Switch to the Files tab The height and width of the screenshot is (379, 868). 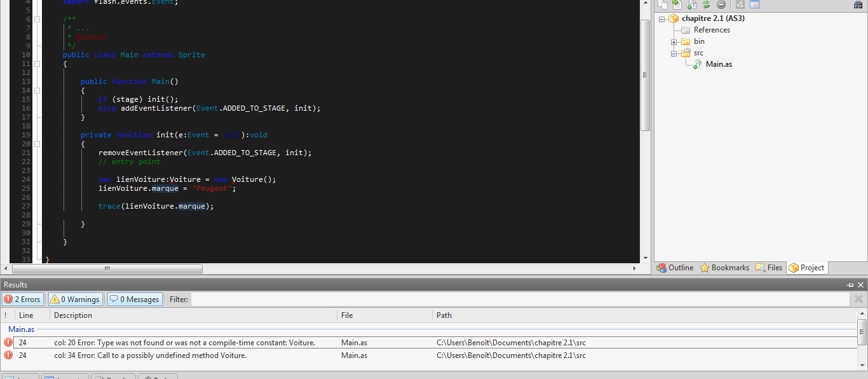(769, 268)
